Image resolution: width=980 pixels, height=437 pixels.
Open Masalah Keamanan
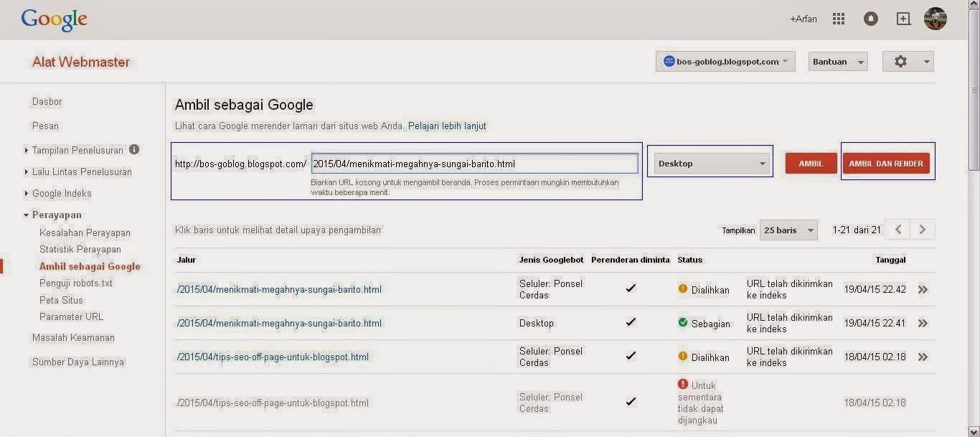(x=73, y=338)
